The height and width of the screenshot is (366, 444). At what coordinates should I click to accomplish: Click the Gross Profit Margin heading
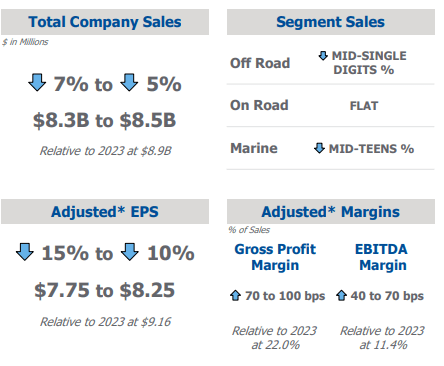(x=275, y=257)
